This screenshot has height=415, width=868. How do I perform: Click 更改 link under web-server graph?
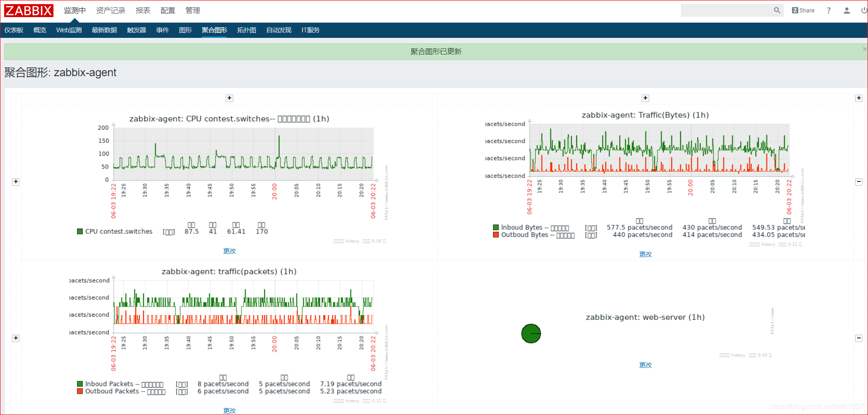645,365
